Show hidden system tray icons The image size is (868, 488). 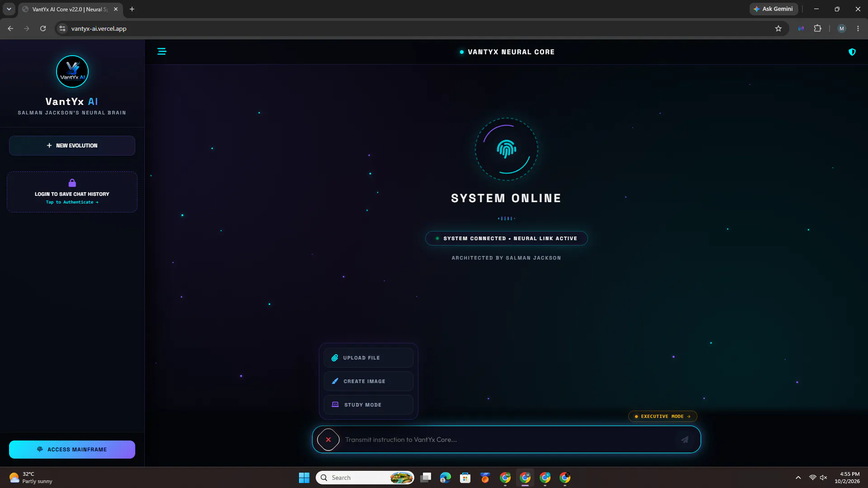coord(798,478)
